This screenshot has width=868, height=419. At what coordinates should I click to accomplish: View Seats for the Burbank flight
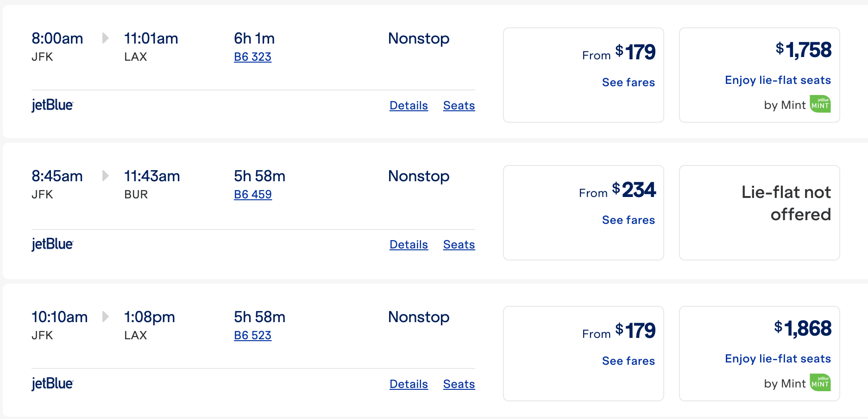click(x=459, y=244)
